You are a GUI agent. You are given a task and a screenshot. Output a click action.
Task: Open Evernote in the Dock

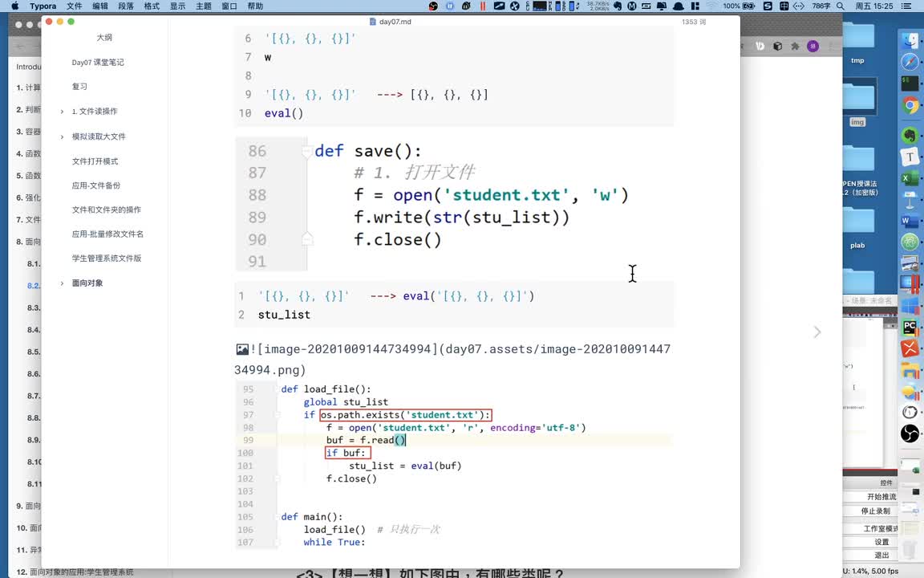[910, 135]
